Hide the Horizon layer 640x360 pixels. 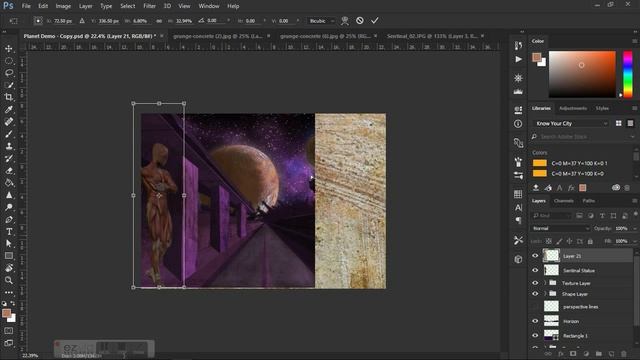click(535, 321)
